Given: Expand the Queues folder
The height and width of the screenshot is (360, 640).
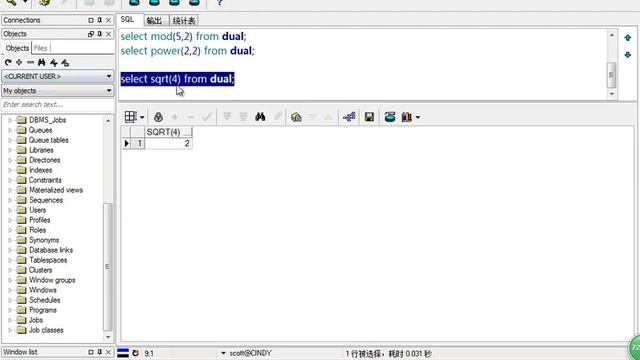Looking at the screenshot, I should [10, 130].
